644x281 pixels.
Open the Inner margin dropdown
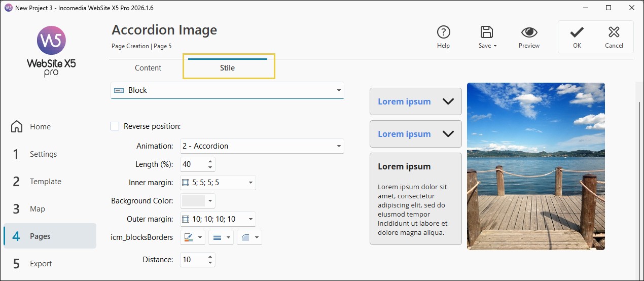point(218,183)
